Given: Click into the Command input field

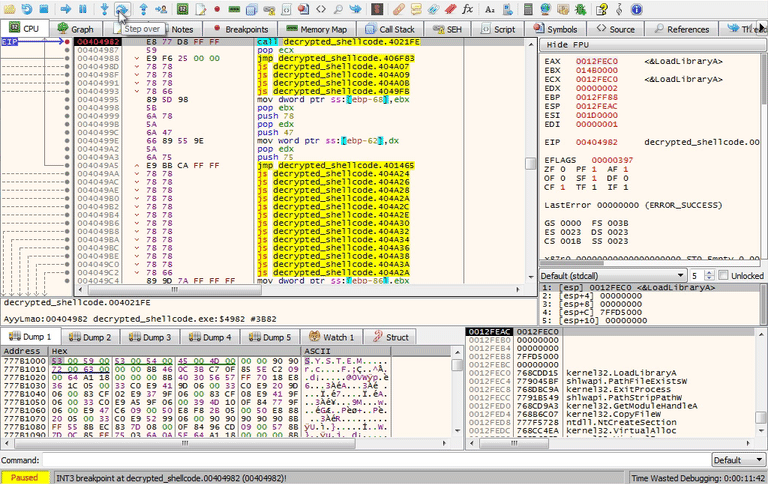Looking at the screenshot, I should [370, 460].
